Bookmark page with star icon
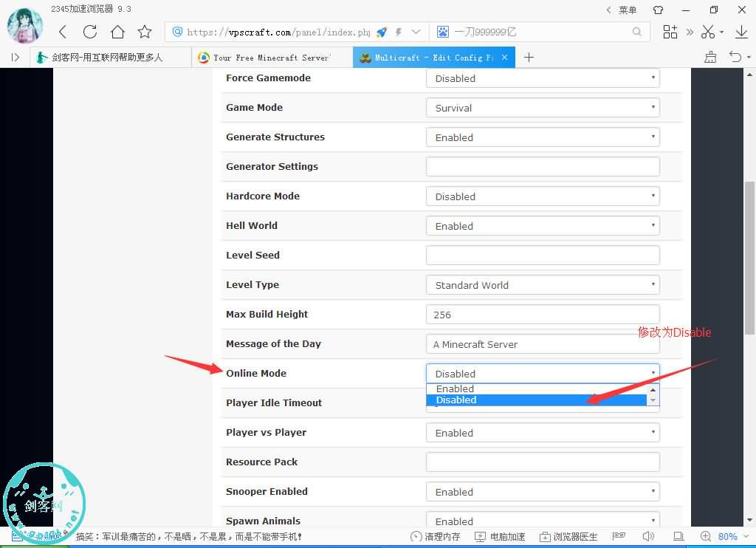The height and width of the screenshot is (548, 756). pyautogui.click(x=144, y=32)
